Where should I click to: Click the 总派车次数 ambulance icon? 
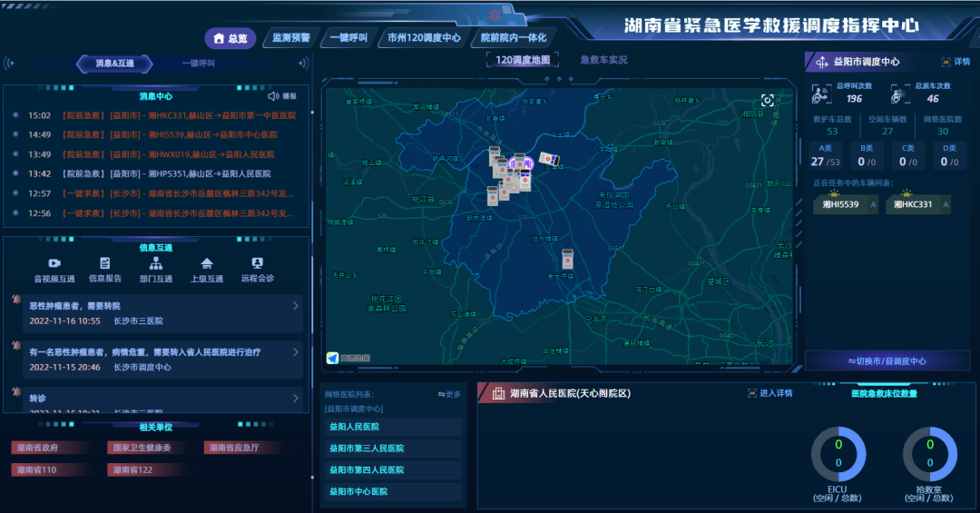pyautogui.click(x=900, y=94)
